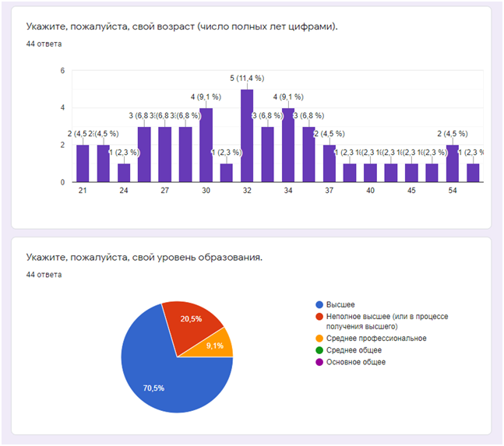Screen dimensions: 504x446
Task: Click the age question title text
Action: tap(182, 26)
